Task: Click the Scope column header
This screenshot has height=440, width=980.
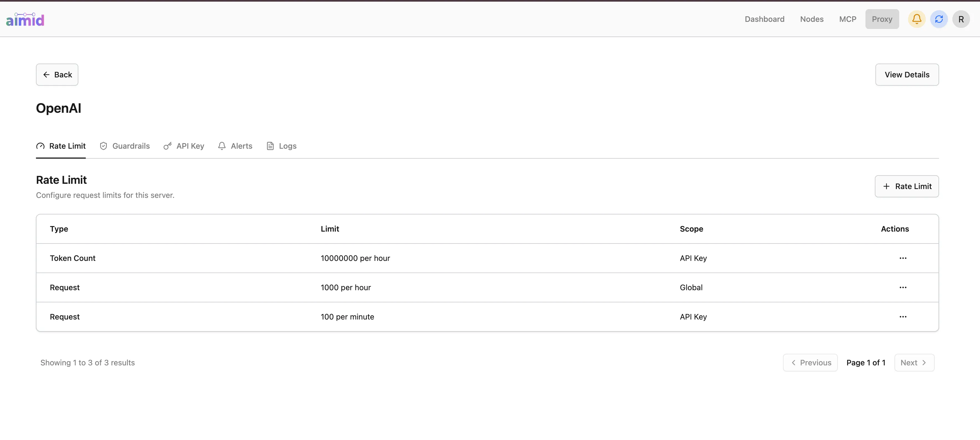Action: coord(691,229)
